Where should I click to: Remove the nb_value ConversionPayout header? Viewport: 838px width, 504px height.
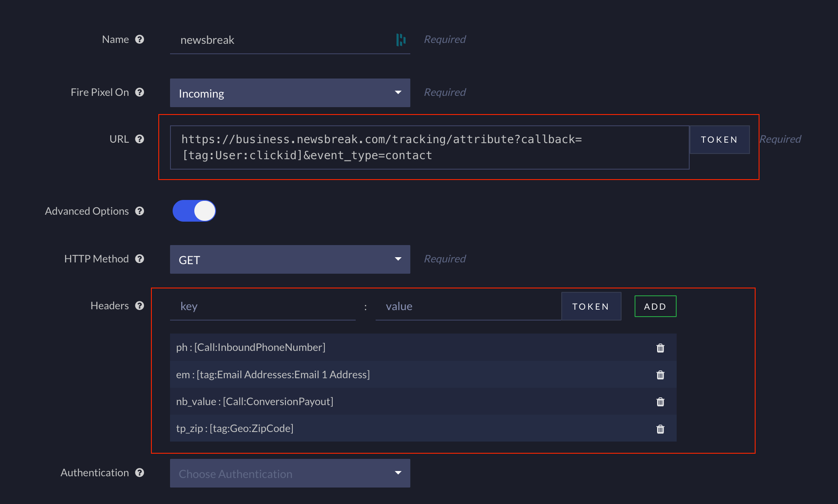pos(660,402)
